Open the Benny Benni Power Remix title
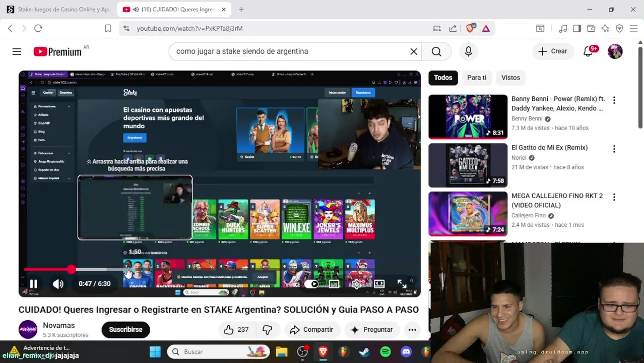The width and height of the screenshot is (644, 363). (558, 104)
